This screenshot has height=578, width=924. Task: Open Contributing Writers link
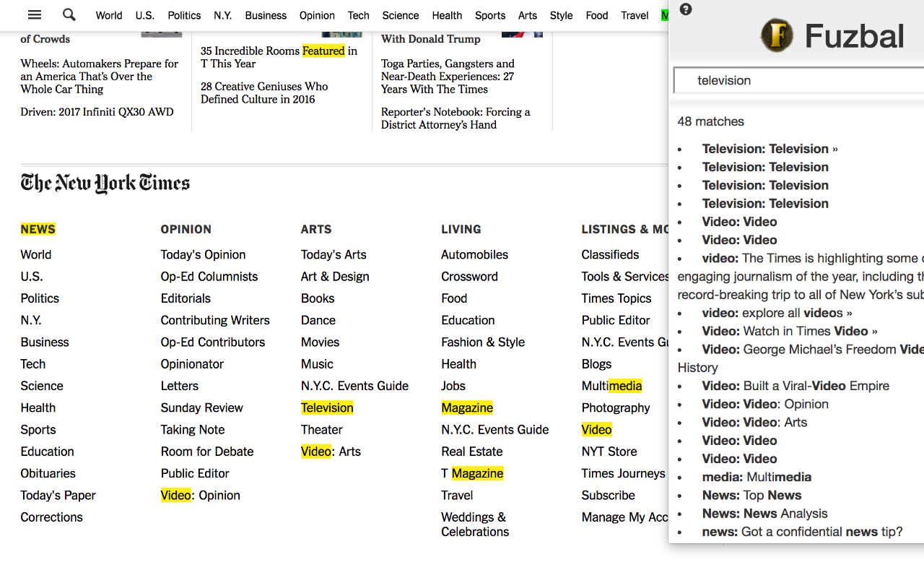(x=215, y=320)
